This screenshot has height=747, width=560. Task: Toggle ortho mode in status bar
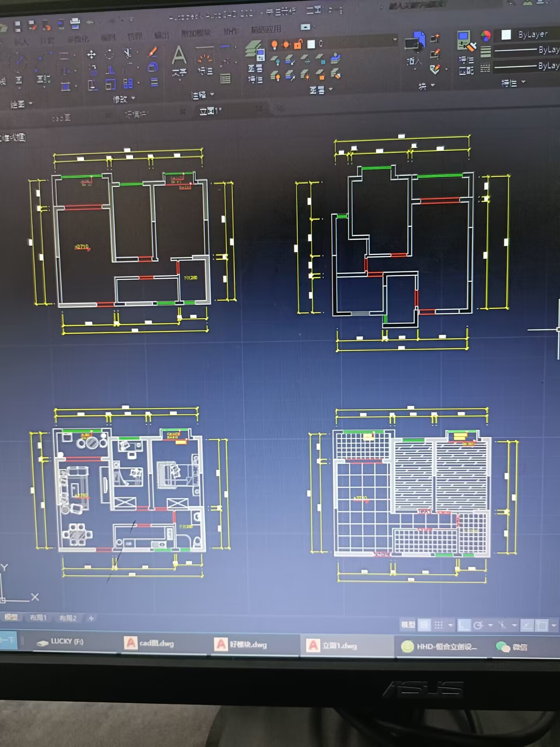(464, 625)
